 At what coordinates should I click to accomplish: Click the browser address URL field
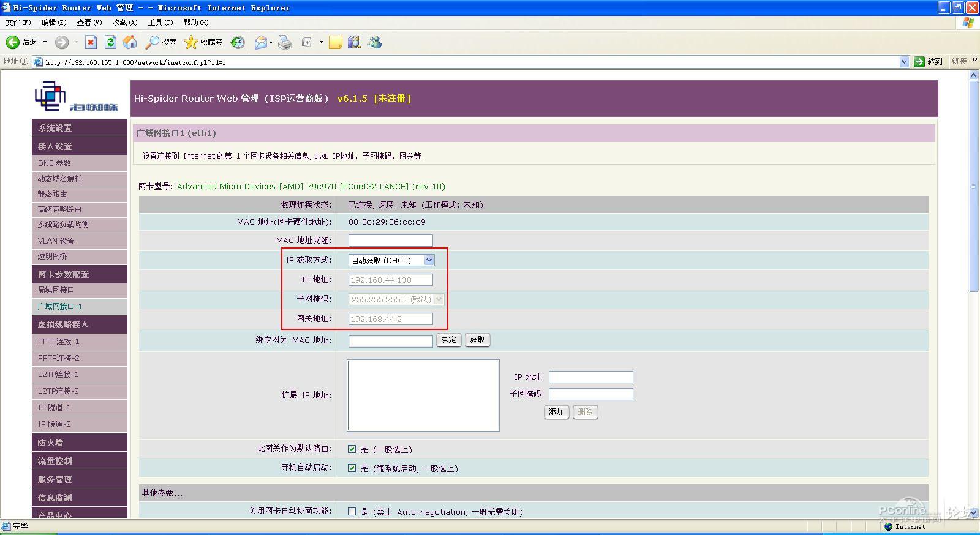(x=472, y=62)
